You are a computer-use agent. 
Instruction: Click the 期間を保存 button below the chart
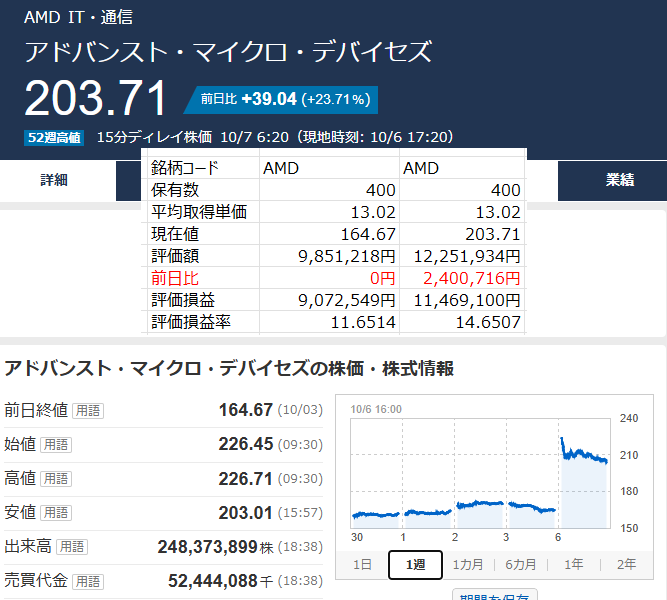pos(495,595)
